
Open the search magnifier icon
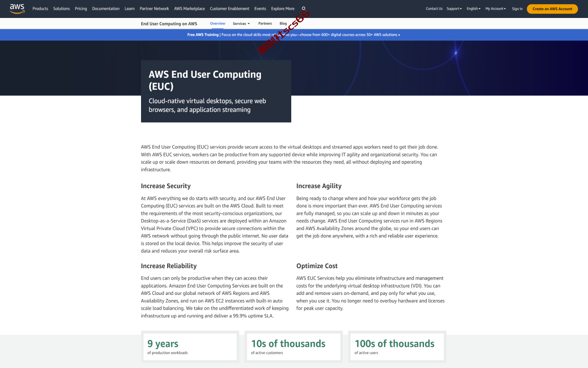tap(304, 9)
